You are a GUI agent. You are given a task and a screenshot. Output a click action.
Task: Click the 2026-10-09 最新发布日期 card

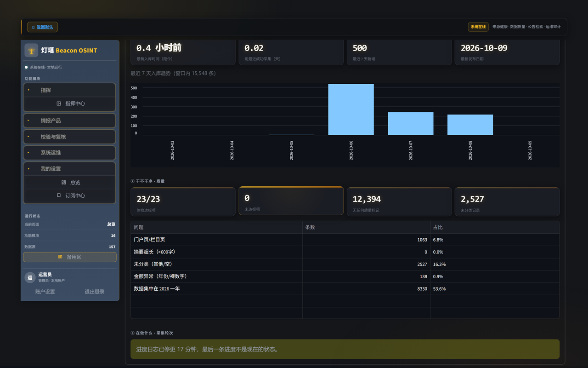(x=507, y=52)
